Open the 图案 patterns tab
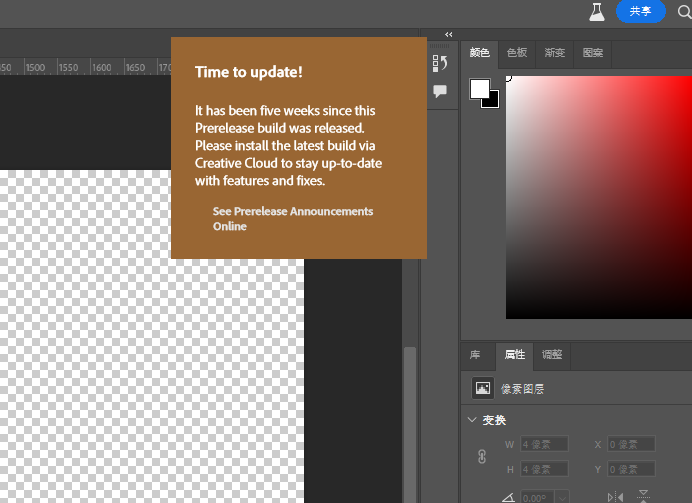Image resolution: width=692 pixels, height=503 pixels. 592,53
